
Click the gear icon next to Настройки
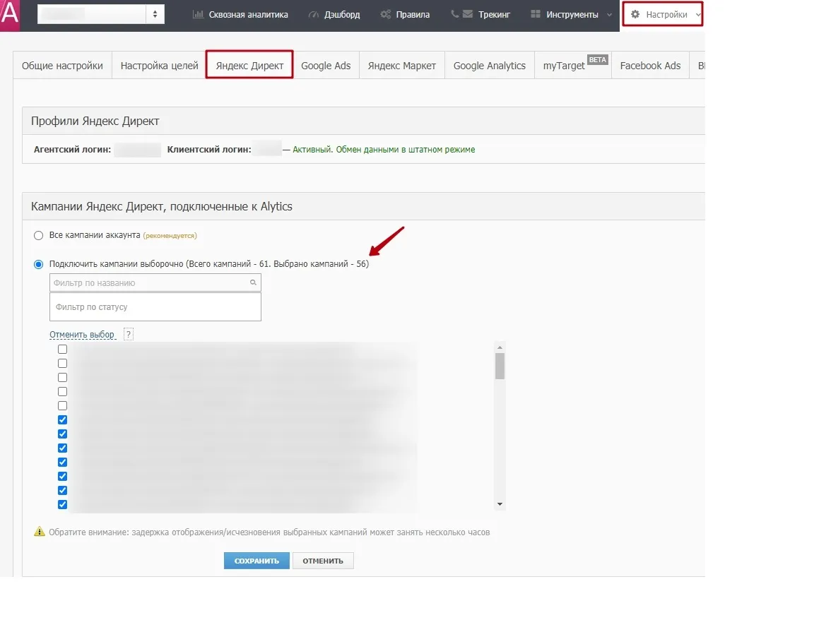[635, 15]
